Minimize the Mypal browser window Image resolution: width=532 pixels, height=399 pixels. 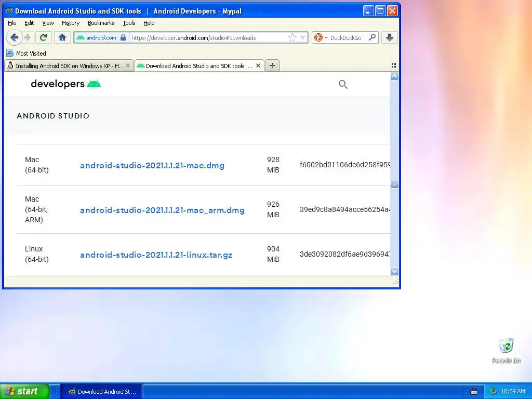368,11
